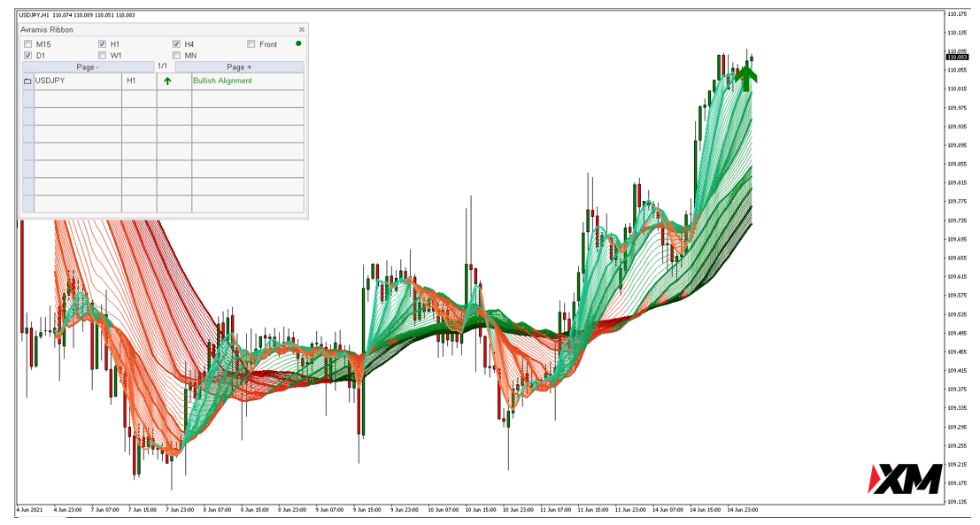Viewport: 980px width, 525px height.
Task: Click the current price label 110.083
Action: point(956,57)
